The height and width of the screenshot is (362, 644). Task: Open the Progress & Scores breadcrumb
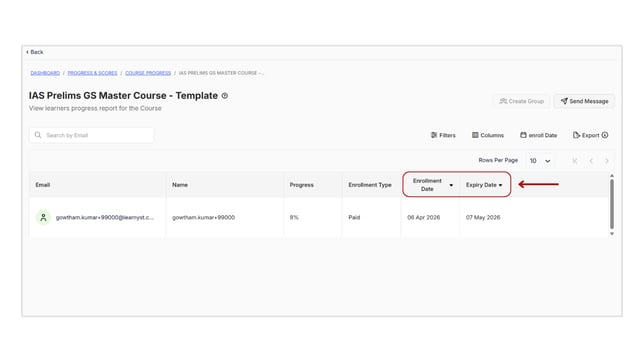(92, 73)
